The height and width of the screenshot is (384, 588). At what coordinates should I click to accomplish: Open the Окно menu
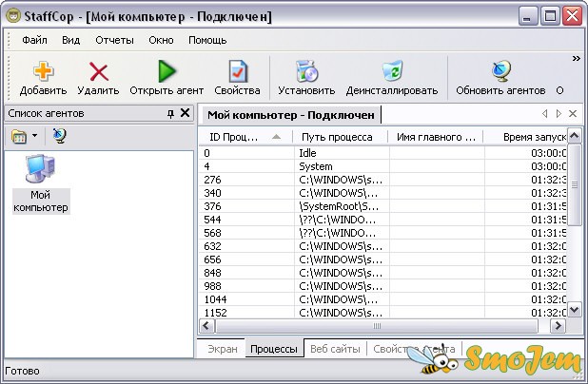(x=161, y=40)
